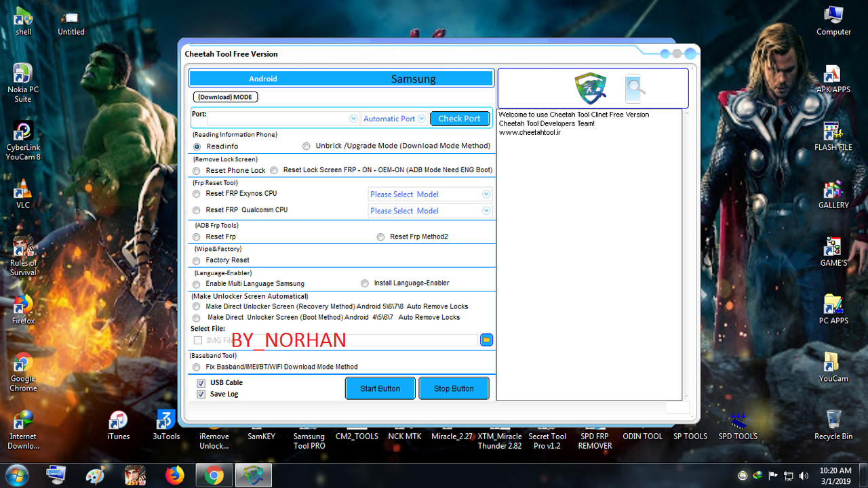Switch to the Android tab
The height and width of the screenshot is (488, 868).
pos(263,79)
